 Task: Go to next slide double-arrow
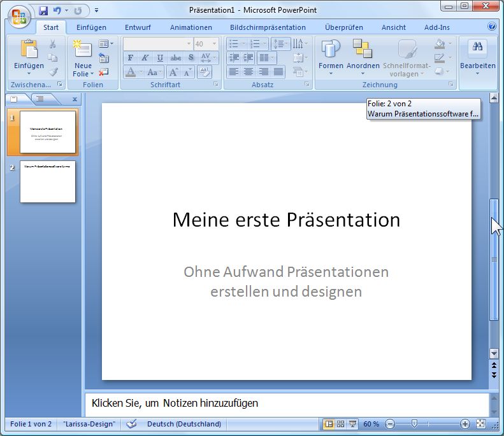coord(494,375)
